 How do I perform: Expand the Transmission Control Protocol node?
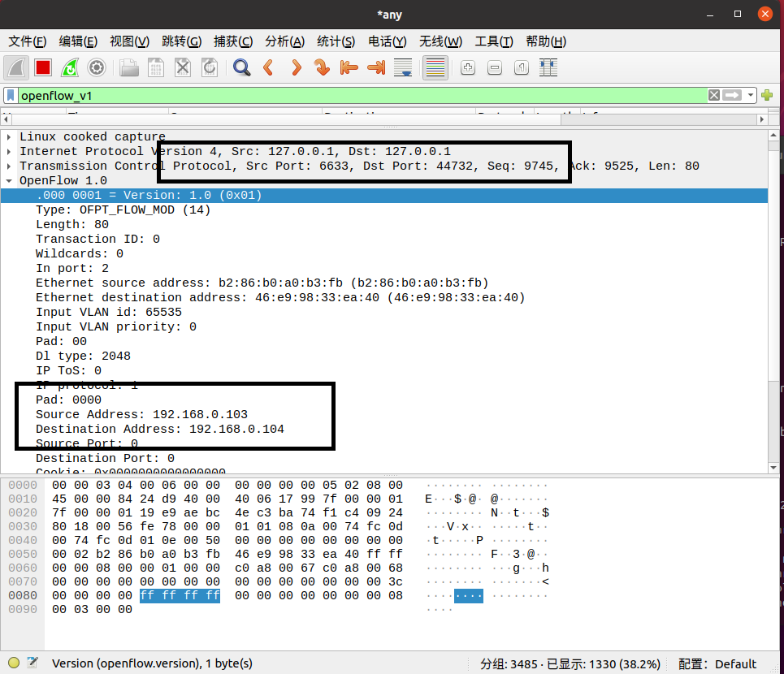pyautogui.click(x=9, y=166)
